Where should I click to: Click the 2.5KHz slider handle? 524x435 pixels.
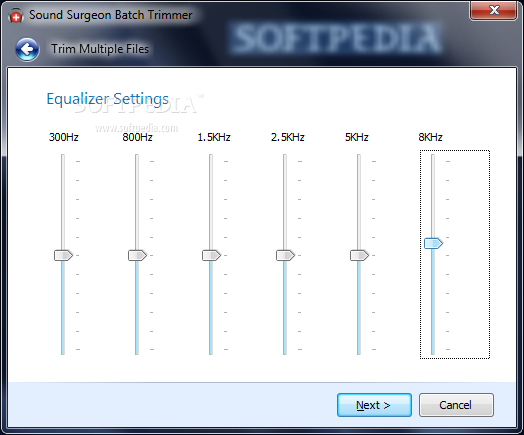click(285, 255)
